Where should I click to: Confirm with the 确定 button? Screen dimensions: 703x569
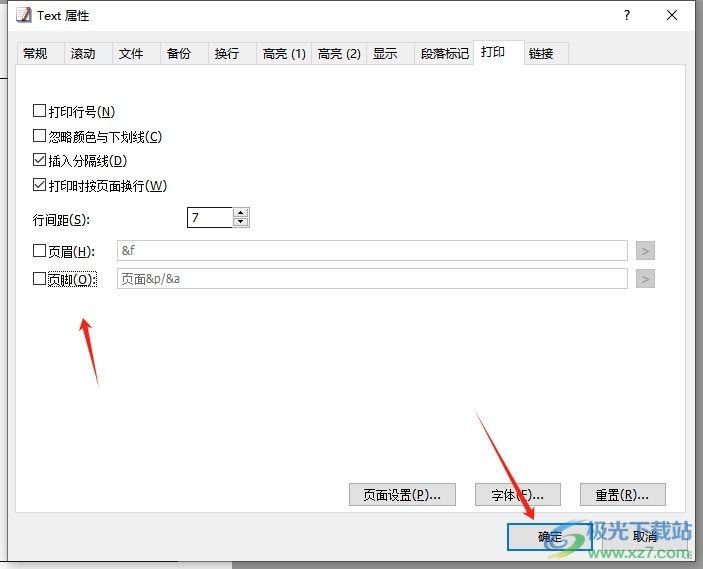[550, 537]
